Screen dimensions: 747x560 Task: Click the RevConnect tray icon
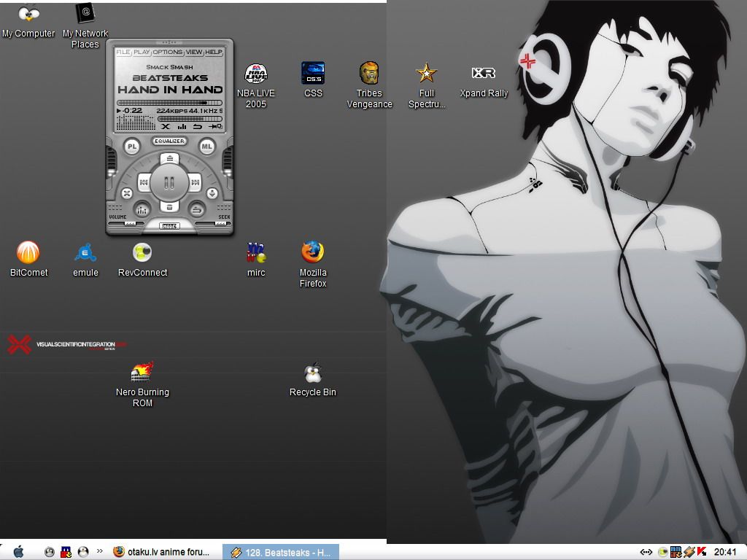pos(662,552)
